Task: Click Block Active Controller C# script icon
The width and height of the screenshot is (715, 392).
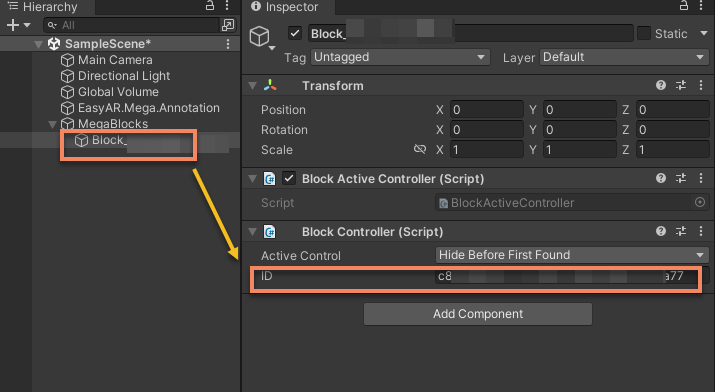Action: tap(269, 179)
